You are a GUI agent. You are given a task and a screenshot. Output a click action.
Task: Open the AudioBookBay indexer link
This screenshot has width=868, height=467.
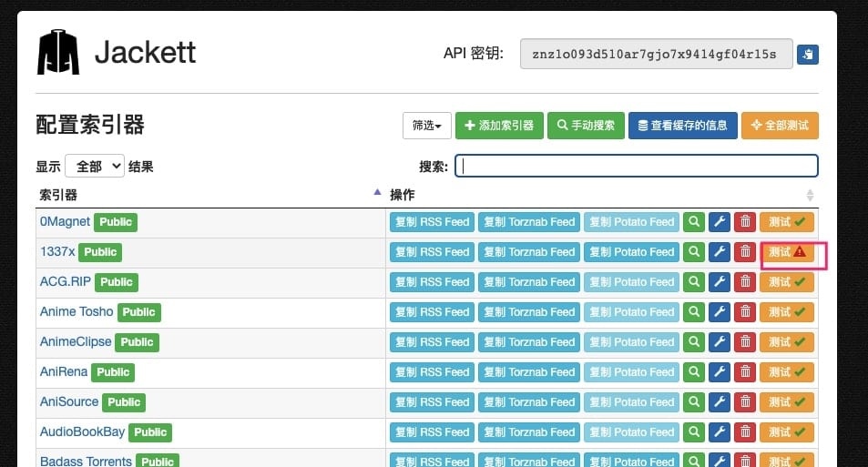(x=83, y=431)
